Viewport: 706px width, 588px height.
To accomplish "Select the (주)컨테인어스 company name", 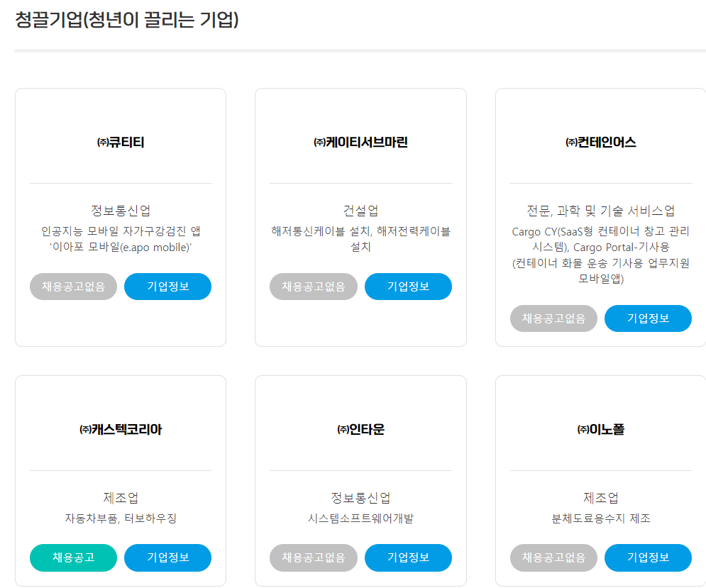I will pyautogui.click(x=601, y=143).
